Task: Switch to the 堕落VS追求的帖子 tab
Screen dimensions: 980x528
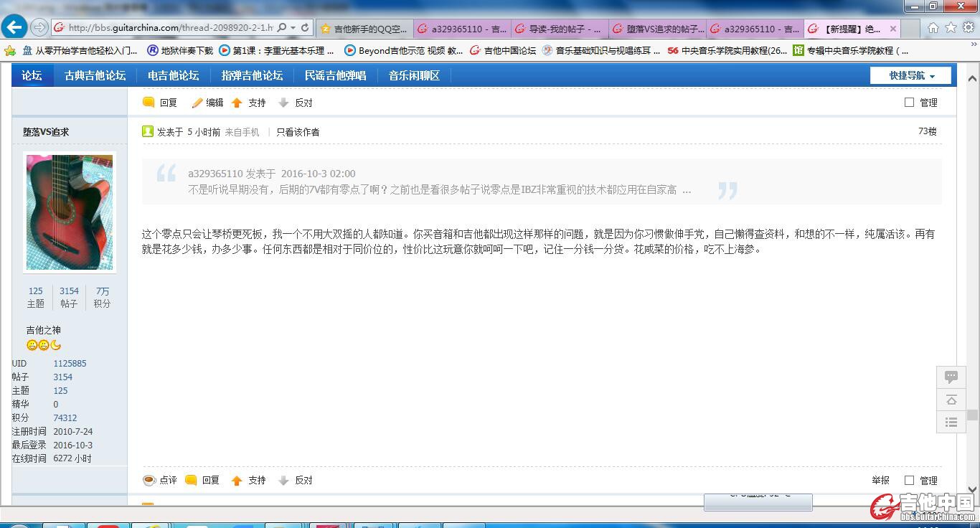Action: pyautogui.click(x=658, y=29)
